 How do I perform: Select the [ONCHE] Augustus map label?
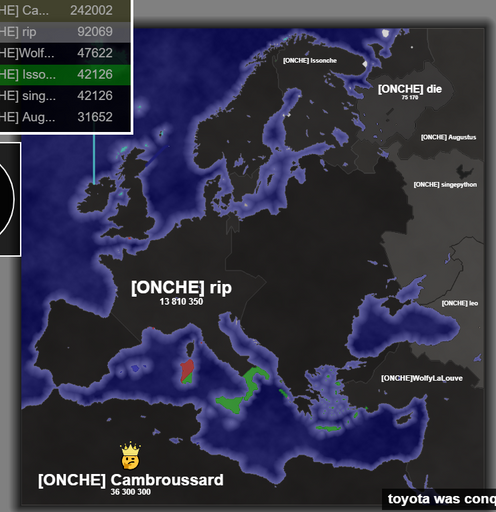448,137
